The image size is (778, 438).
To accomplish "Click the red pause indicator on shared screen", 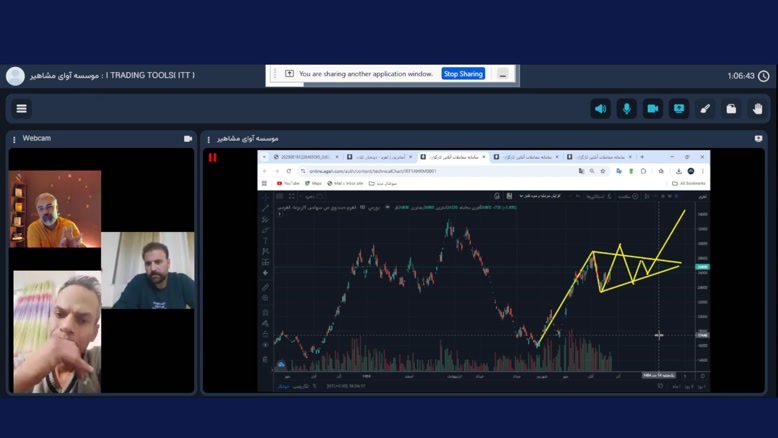I will [x=212, y=157].
